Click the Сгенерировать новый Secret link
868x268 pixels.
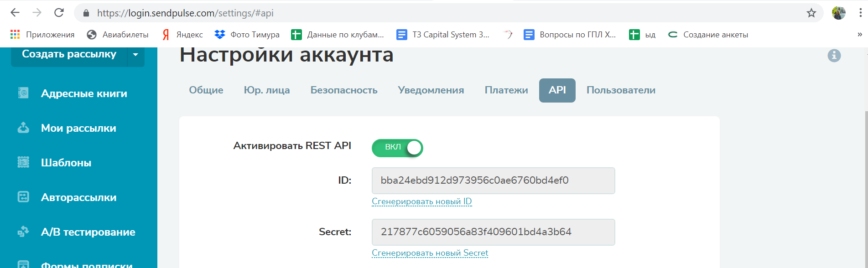click(x=430, y=253)
